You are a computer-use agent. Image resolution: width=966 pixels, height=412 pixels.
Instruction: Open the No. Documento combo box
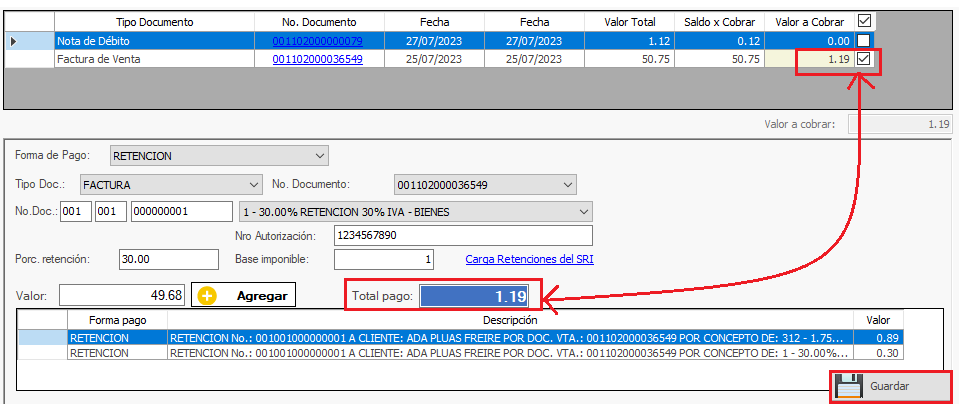click(568, 185)
